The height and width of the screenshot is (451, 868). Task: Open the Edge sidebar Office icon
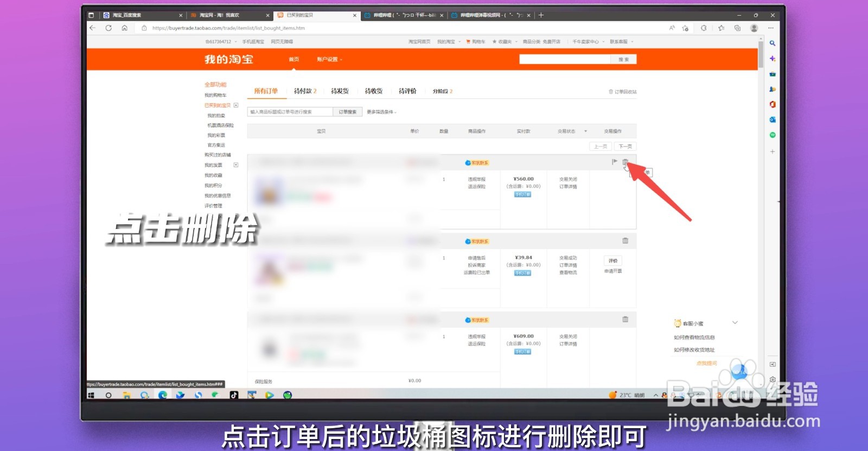click(773, 104)
